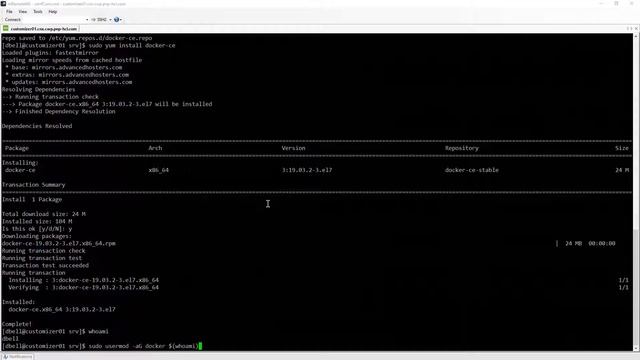Viewport: 640px width, 360px height.
Task: Click the 'Size' column header text
Action: pyautogui.click(x=622, y=148)
